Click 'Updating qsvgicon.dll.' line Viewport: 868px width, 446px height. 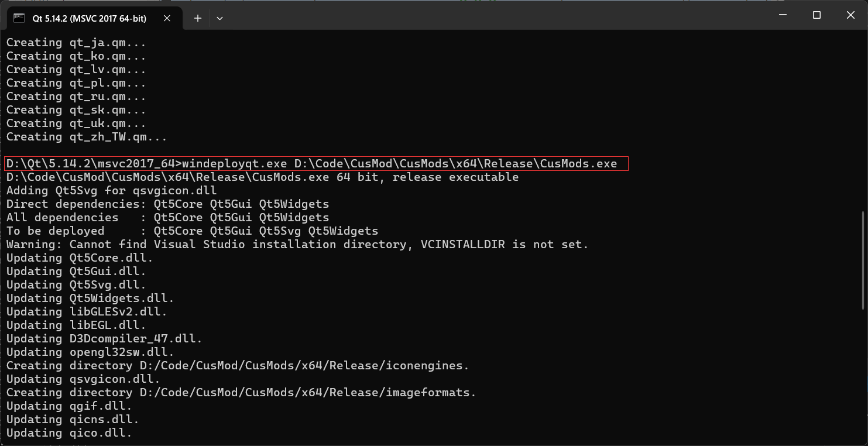[83, 379]
